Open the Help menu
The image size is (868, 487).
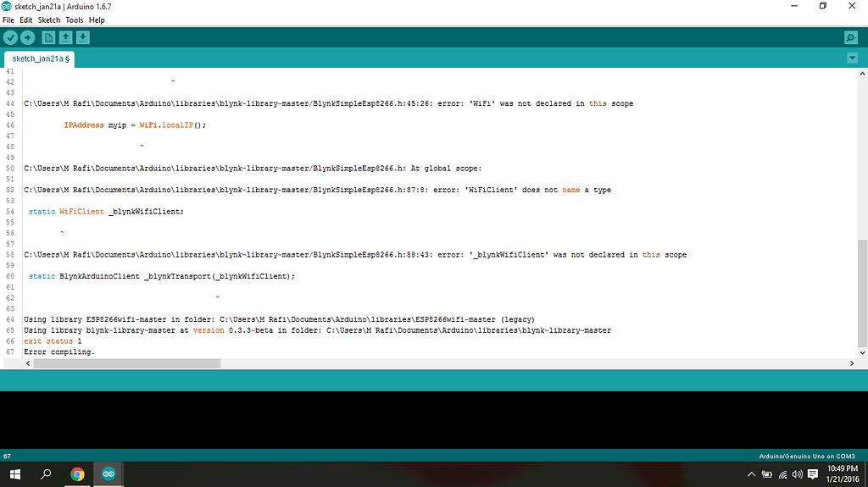point(97,19)
